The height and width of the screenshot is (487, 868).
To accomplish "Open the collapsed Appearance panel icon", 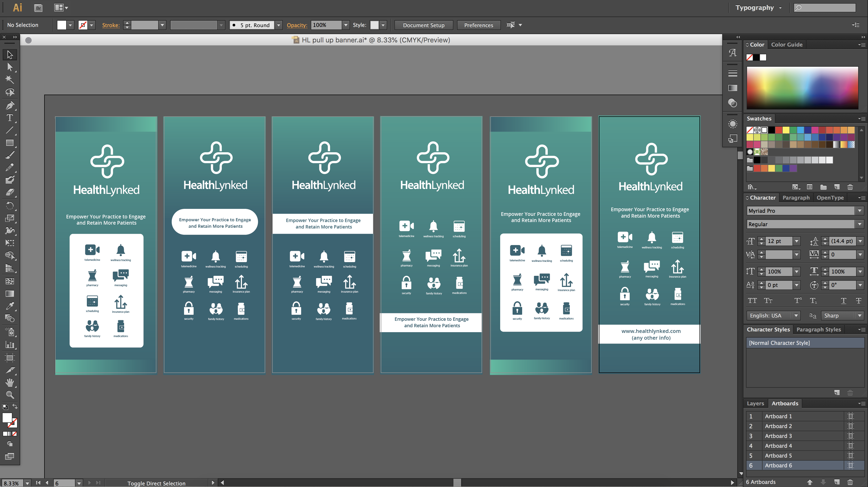I will tap(733, 124).
